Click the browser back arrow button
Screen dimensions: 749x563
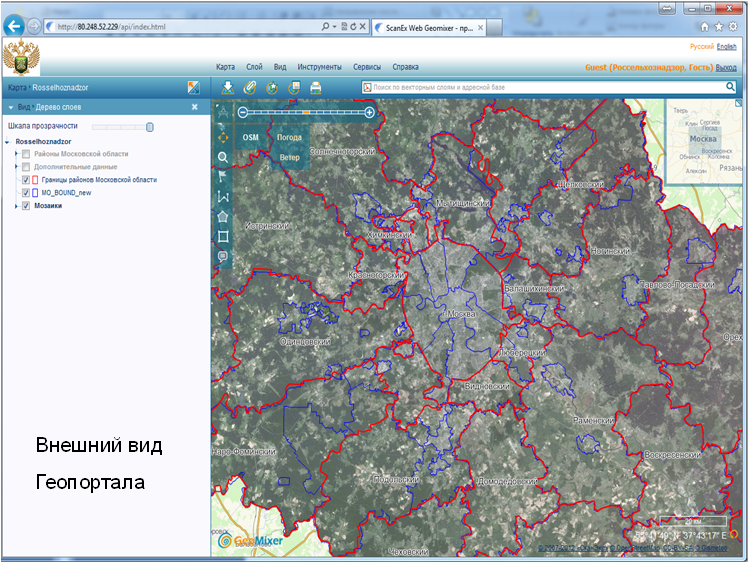coord(14,26)
